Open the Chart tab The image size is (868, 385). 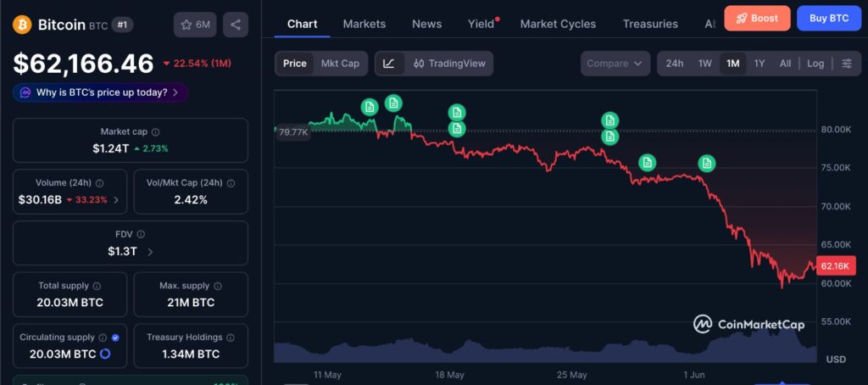(303, 24)
